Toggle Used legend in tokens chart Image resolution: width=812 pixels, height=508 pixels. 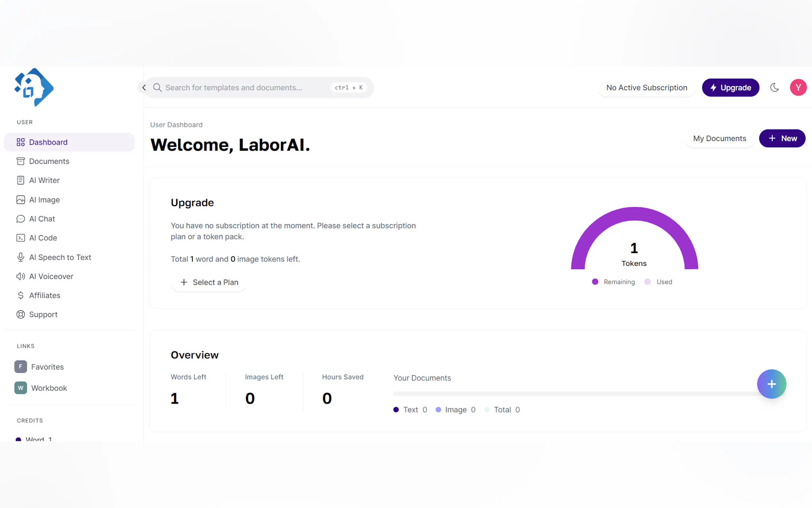[x=658, y=282]
